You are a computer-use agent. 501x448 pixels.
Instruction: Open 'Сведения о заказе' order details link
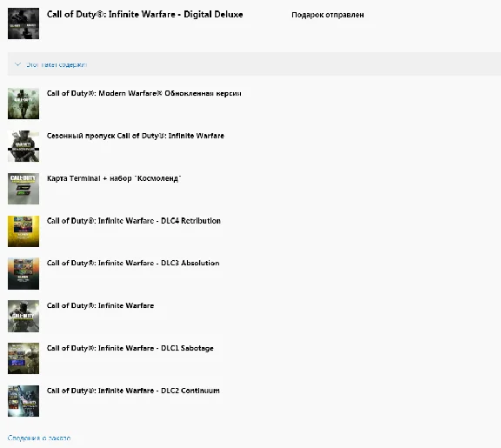point(39,438)
